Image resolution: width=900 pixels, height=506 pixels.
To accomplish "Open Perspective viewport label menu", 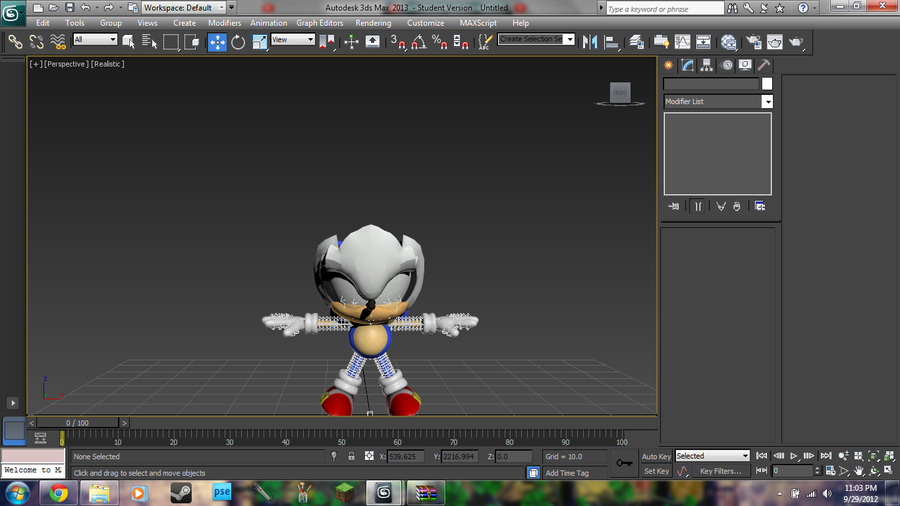I will pos(66,64).
